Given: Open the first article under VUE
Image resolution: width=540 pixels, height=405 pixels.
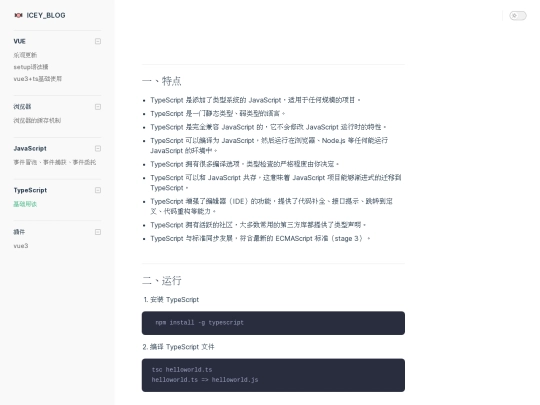Looking at the screenshot, I should 25,55.
